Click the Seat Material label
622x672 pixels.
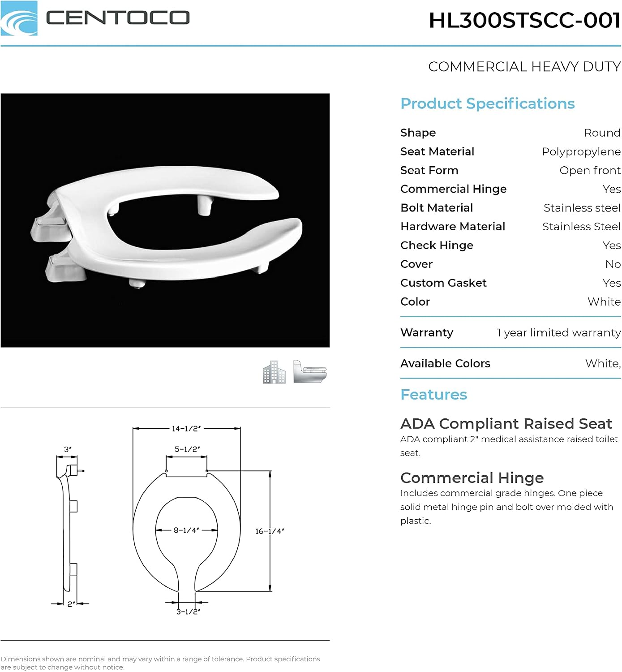[437, 151]
